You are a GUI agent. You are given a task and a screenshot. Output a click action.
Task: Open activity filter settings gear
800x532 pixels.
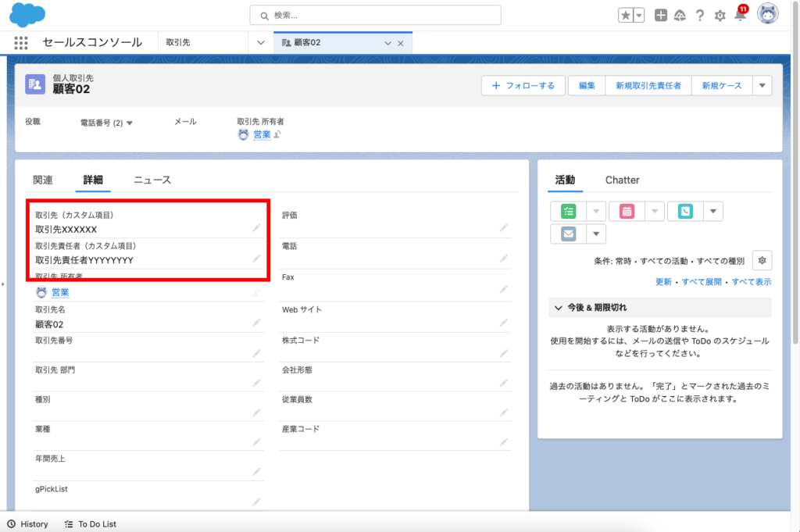tap(762, 260)
